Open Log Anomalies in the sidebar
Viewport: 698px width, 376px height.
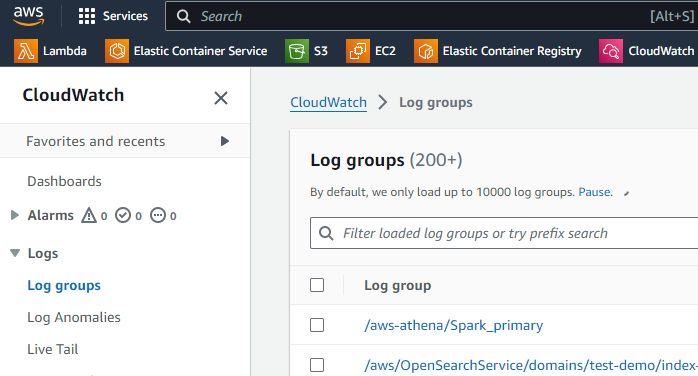[74, 317]
